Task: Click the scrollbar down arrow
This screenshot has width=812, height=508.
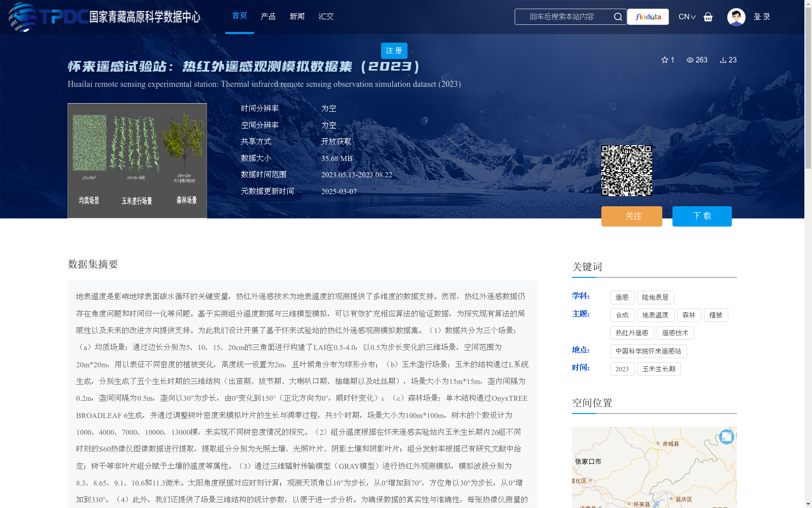Action: pos(808,504)
